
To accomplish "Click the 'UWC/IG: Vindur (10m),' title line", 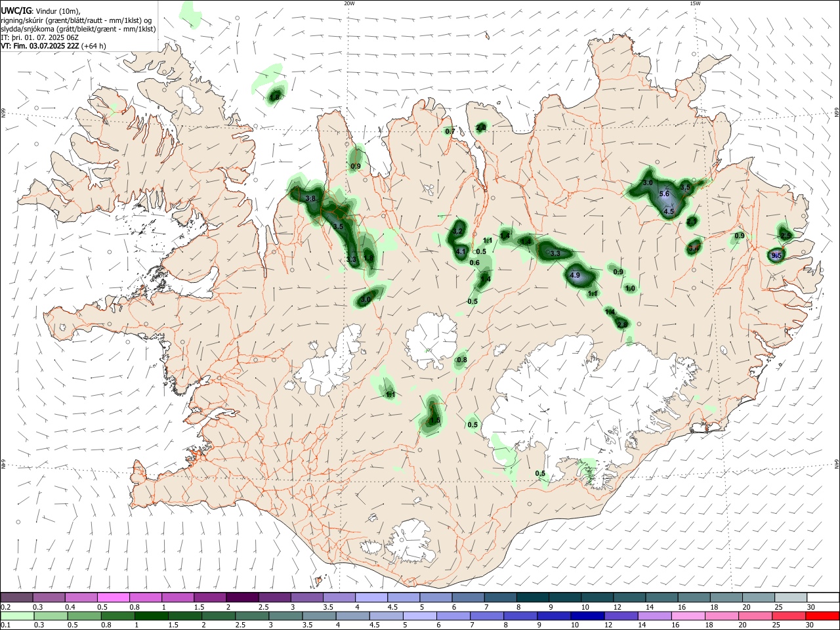I will click(x=40, y=10).
